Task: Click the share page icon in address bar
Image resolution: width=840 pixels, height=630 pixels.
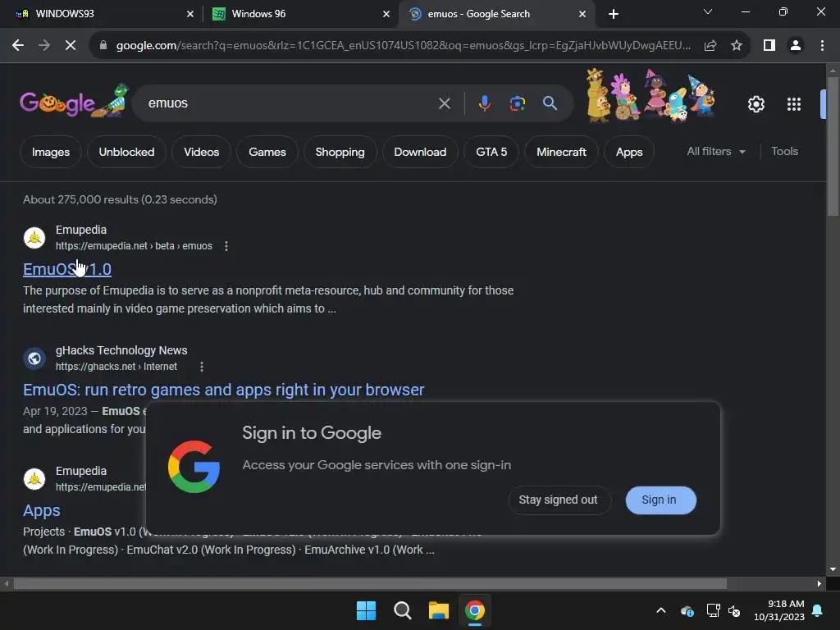Action: pos(710,46)
